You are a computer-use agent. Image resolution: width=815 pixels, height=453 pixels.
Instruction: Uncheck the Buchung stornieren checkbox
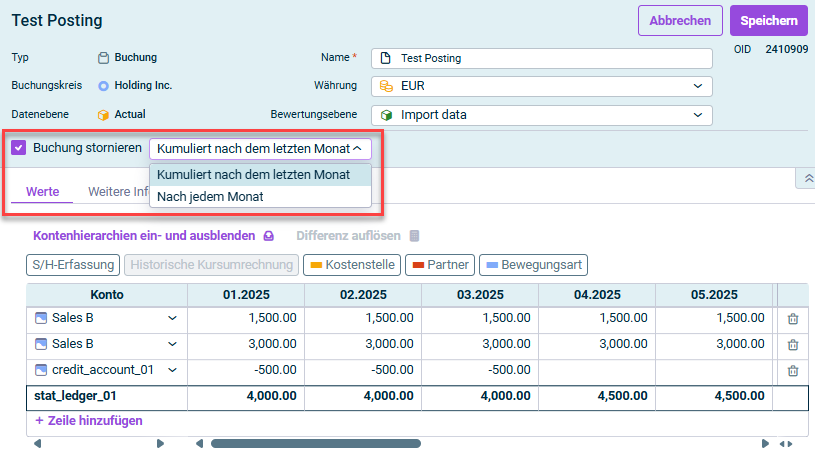click(18, 148)
